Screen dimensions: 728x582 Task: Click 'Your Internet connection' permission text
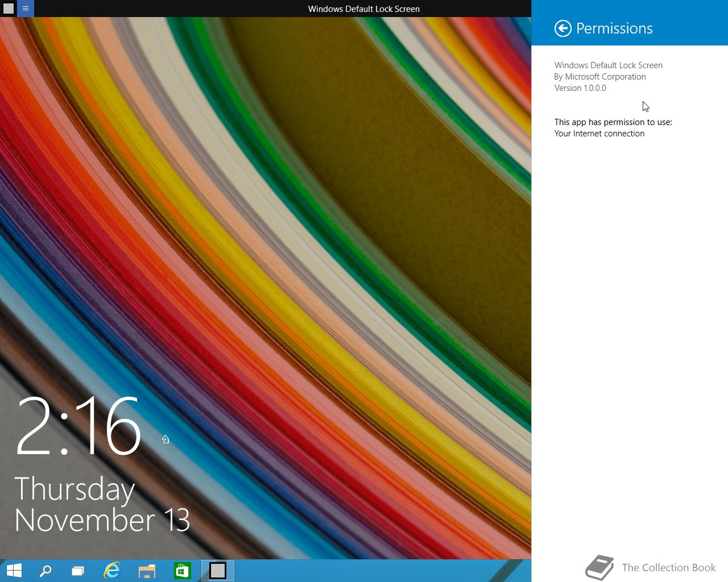point(599,134)
